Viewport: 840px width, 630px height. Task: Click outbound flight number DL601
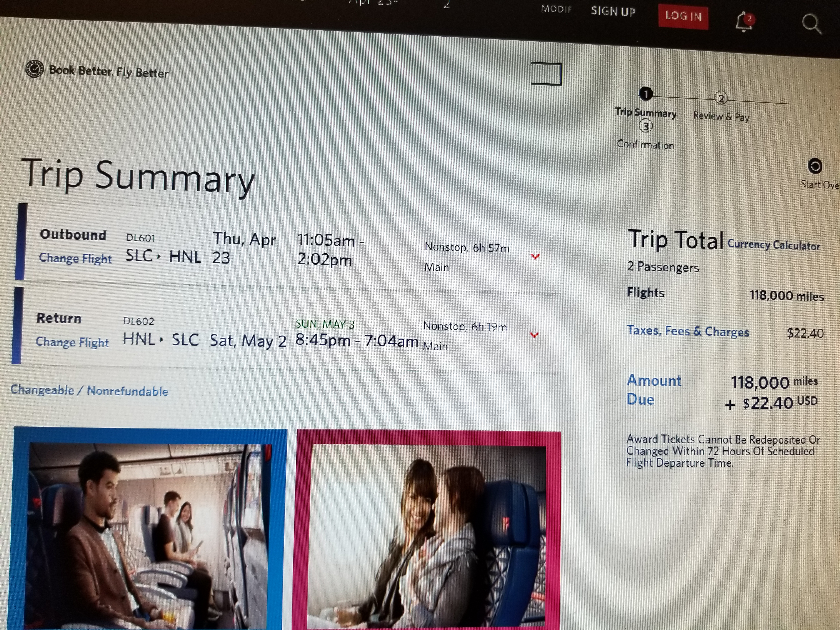[140, 238]
